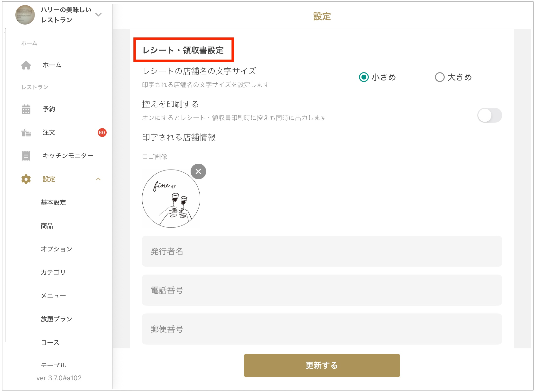Go to the カテゴリ settings page
The height and width of the screenshot is (392, 535).
(x=53, y=272)
